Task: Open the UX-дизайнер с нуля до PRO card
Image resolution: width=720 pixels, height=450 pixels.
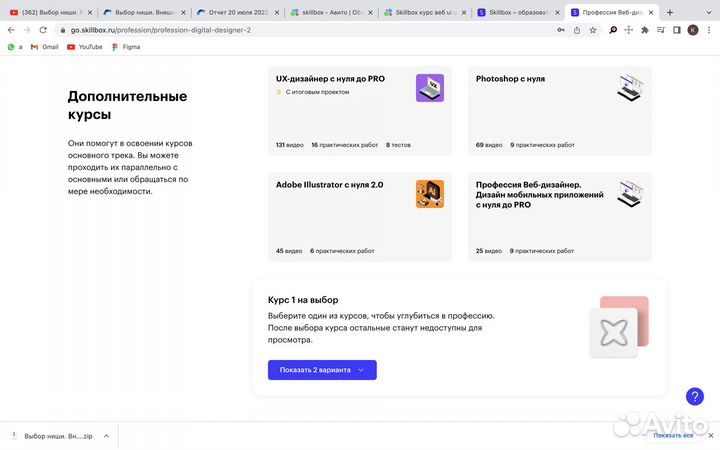Action: 360,111
